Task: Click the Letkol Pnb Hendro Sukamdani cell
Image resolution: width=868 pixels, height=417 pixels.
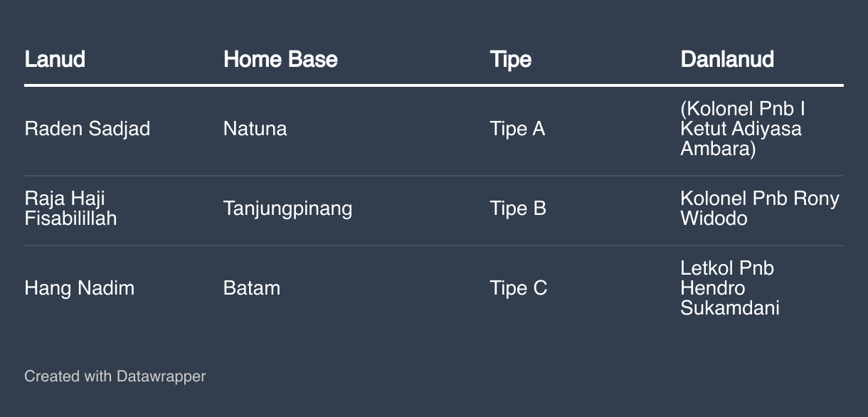Action: [729, 288]
